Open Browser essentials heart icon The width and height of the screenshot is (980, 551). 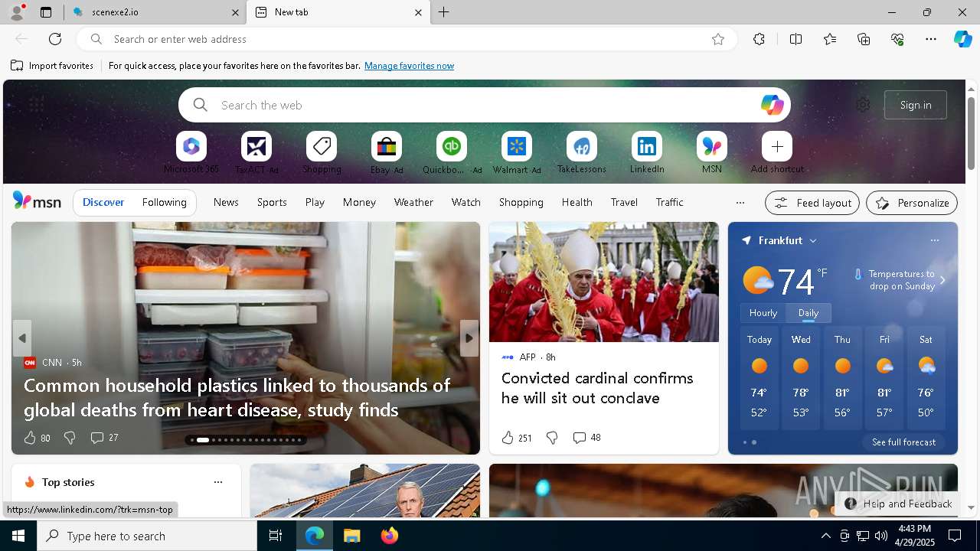[897, 39]
